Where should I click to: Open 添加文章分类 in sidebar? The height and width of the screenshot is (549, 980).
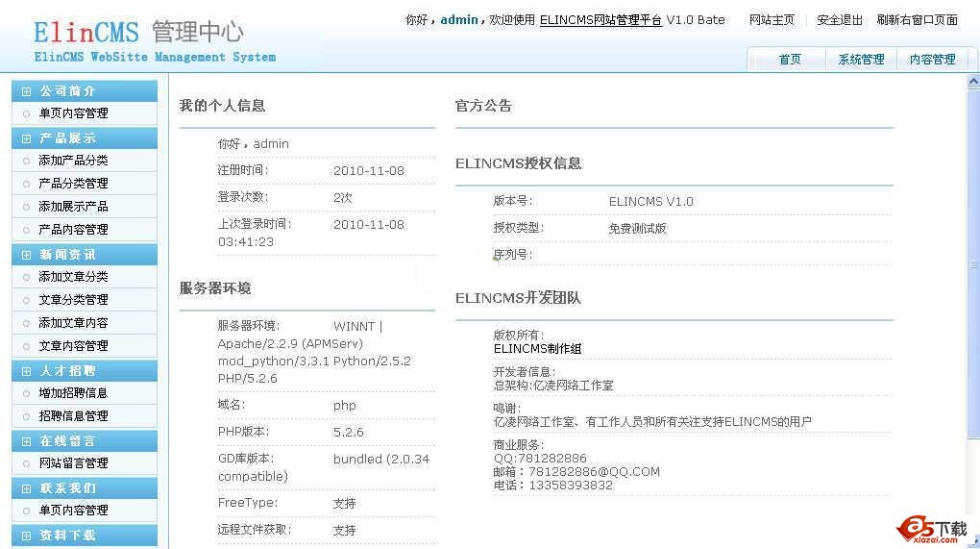pyautogui.click(x=73, y=276)
